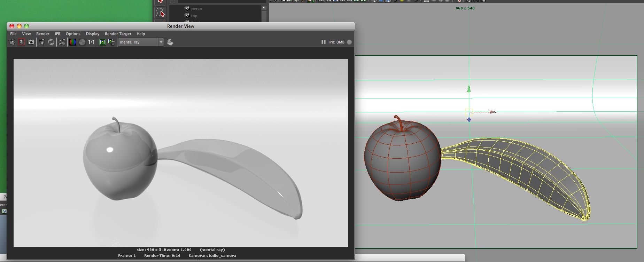Toggle the alpha channel display

pyautogui.click(x=82, y=42)
